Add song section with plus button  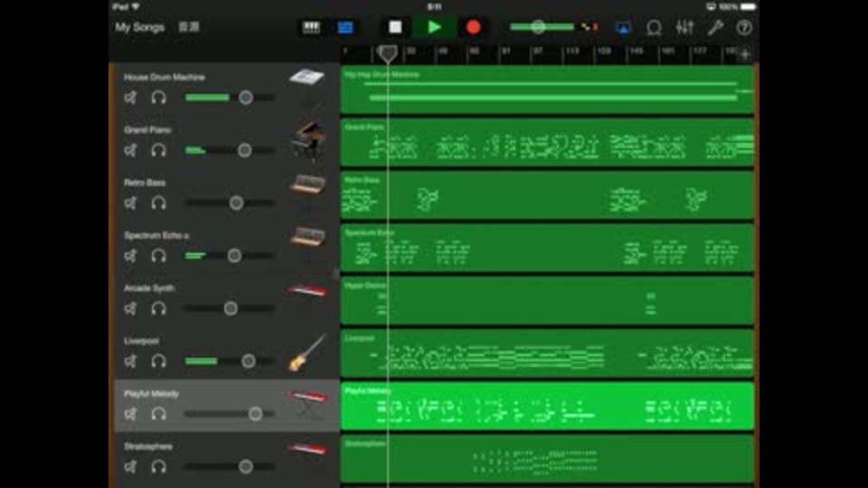pos(746,54)
